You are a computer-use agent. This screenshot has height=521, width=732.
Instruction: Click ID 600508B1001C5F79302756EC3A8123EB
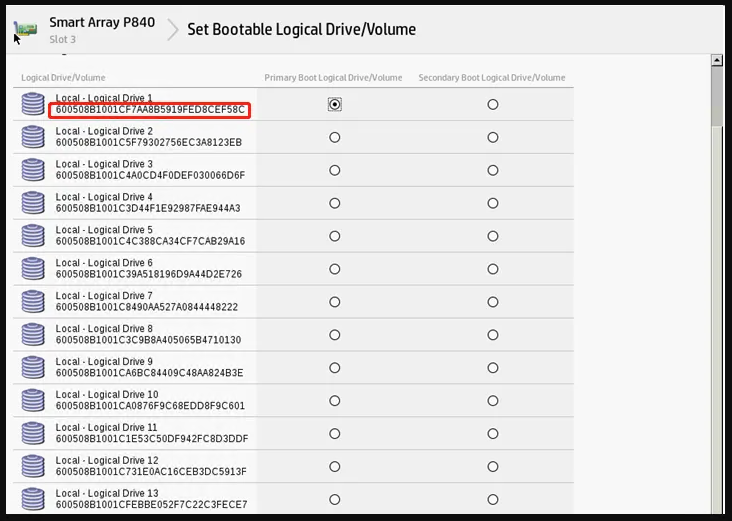point(148,142)
